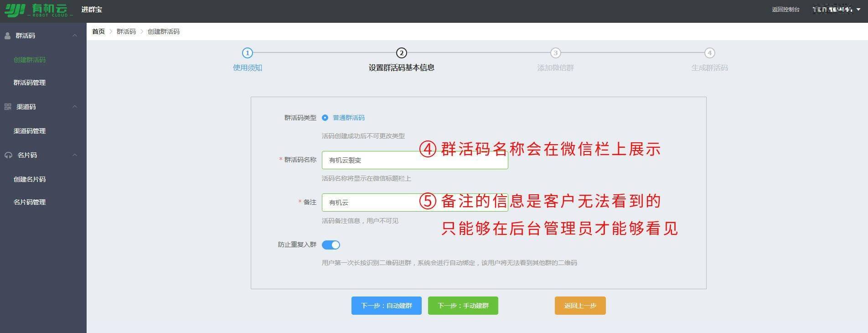Collapse the 名片码 sidebar section
The height and width of the screenshot is (333, 868).
point(75,155)
